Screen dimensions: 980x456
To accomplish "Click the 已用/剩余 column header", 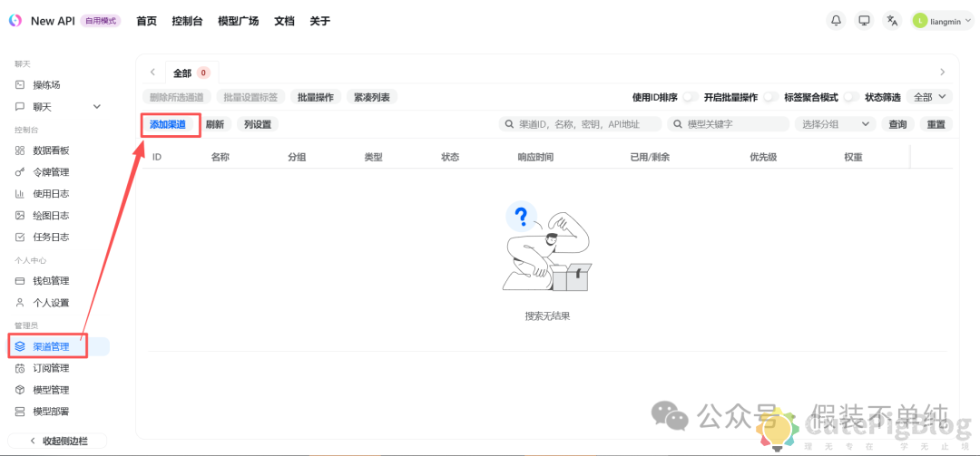I will [x=650, y=158].
